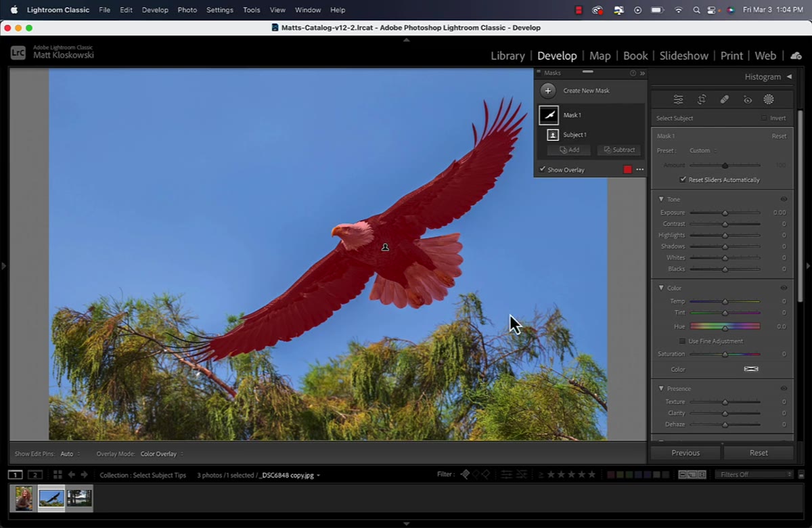Click the Color picker envelope icon
Image resolution: width=812 pixels, height=528 pixels.
pyautogui.click(x=751, y=369)
